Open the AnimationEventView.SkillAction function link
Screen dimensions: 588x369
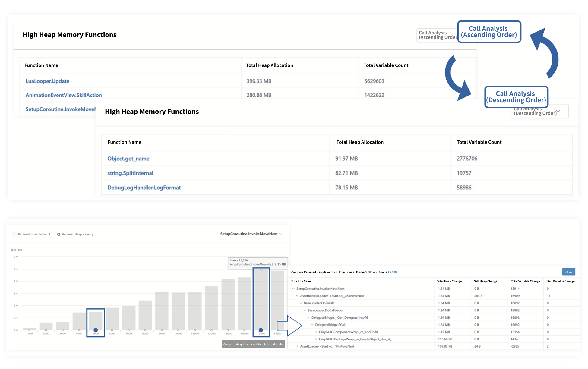64,95
